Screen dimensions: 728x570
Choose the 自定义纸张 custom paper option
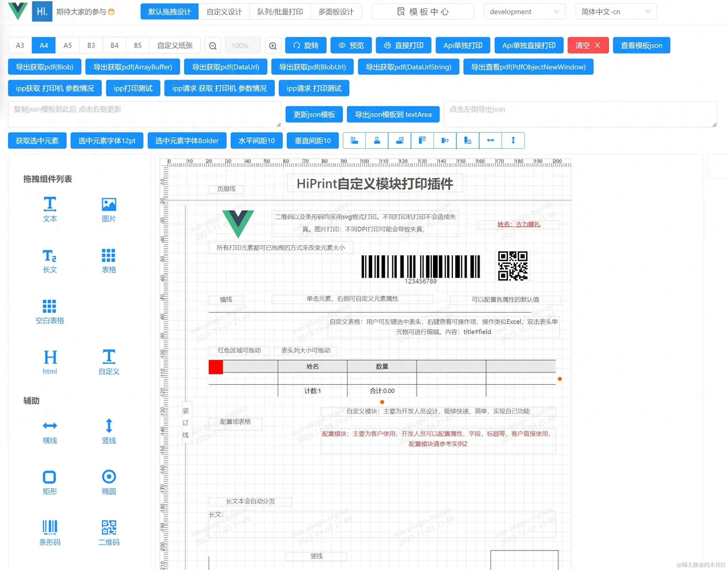[175, 45]
